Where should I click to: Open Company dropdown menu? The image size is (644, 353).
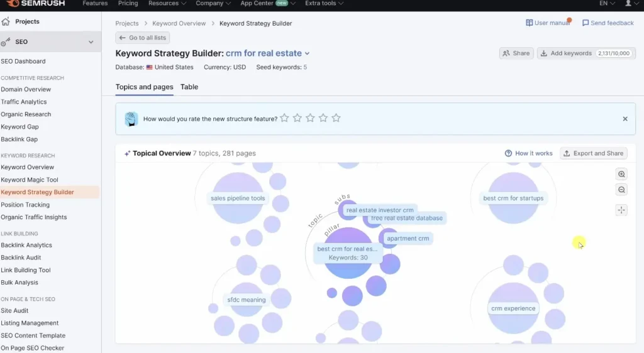click(213, 3)
